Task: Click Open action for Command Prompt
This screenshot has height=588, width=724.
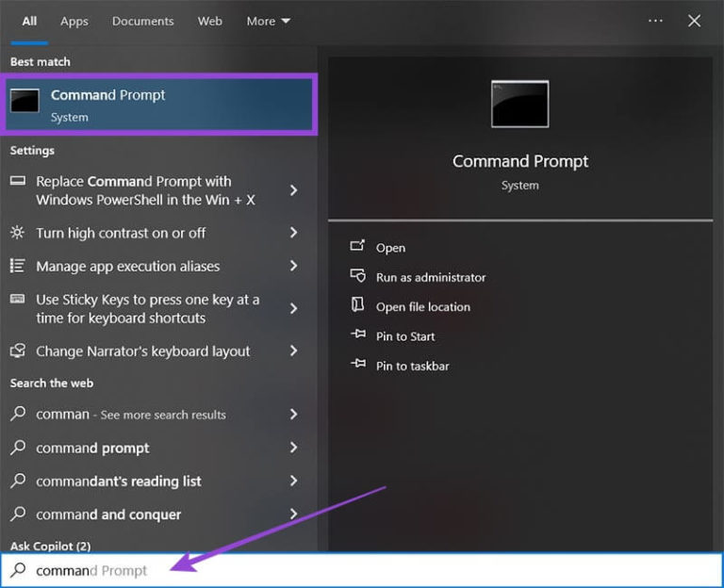Action: click(x=390, y=248)
